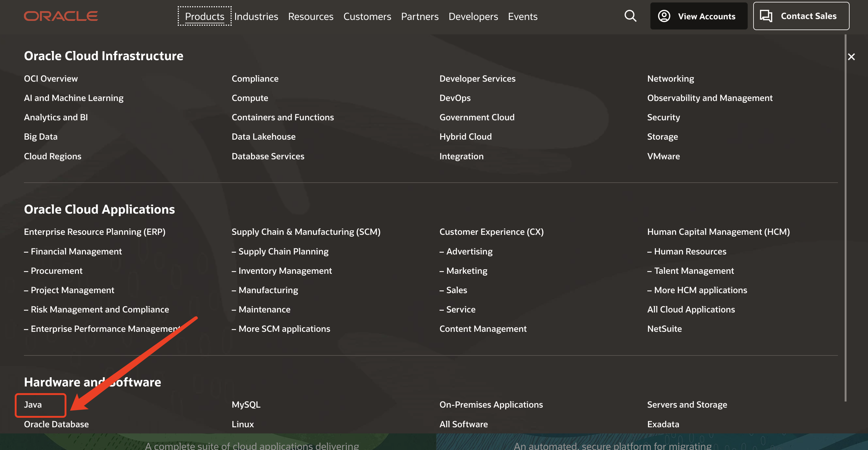Open the VMware link
The width and height of the screenshot is (868, 450).
coord(664,156)
